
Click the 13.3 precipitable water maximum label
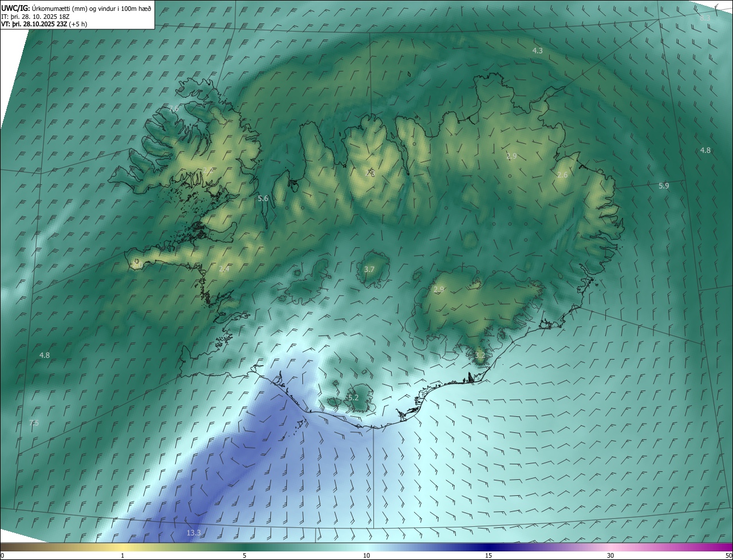pyautogui.click(x=194, y=533)
